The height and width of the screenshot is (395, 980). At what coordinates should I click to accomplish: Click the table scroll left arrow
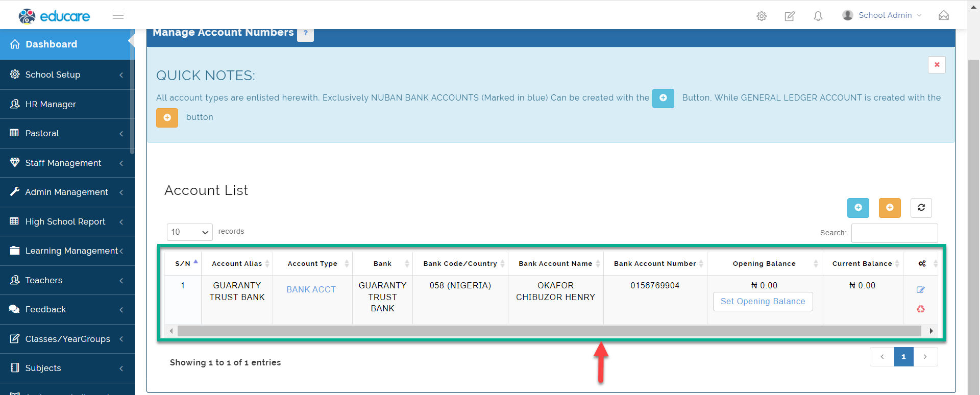[x=171, y=331]
